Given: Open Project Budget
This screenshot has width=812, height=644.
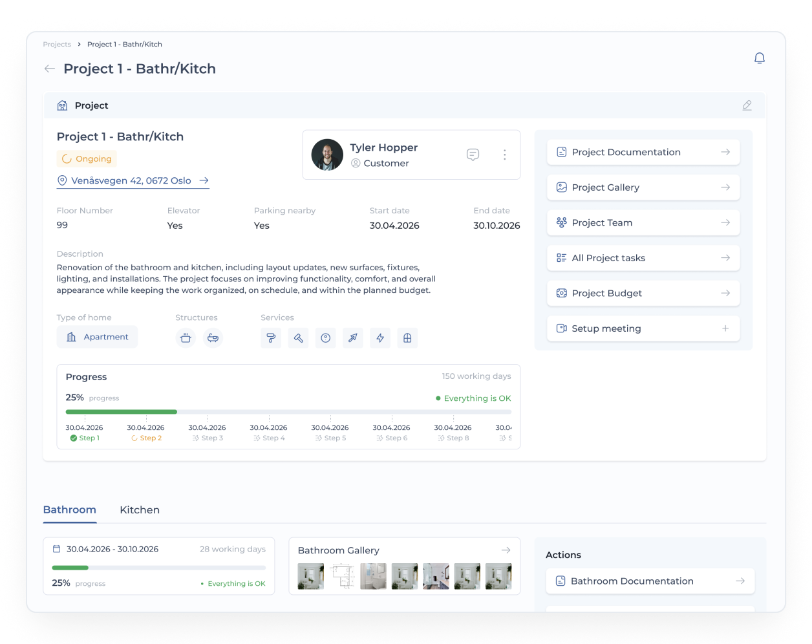Looking at the screenshot, I should [643, 293].
